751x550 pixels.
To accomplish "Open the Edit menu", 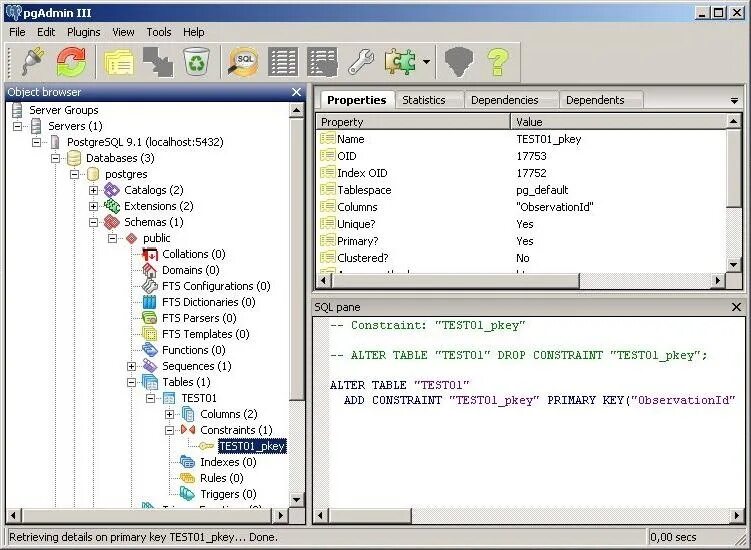I will (x=46, y=32).
